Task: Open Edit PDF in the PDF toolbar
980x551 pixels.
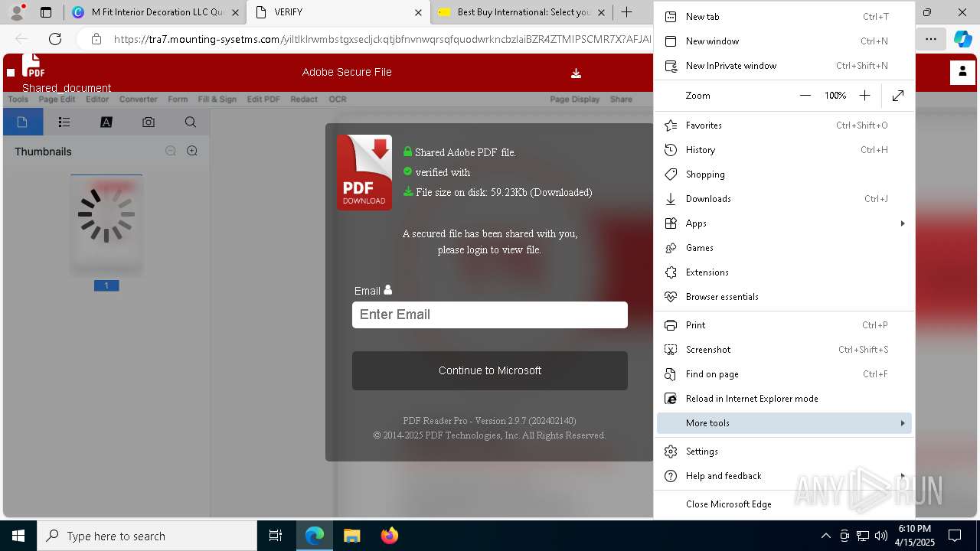Action: (263, 99)
